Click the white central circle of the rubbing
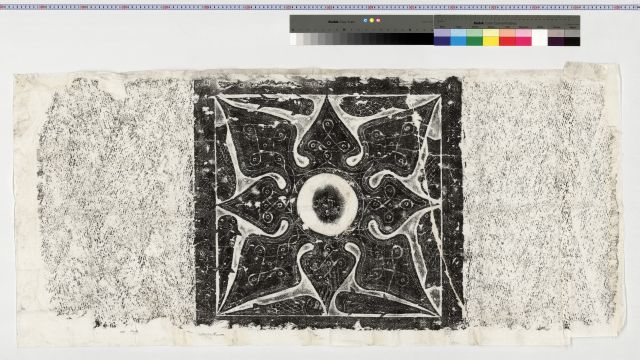Viewport: 640px width, 360px height. point(328,204)
